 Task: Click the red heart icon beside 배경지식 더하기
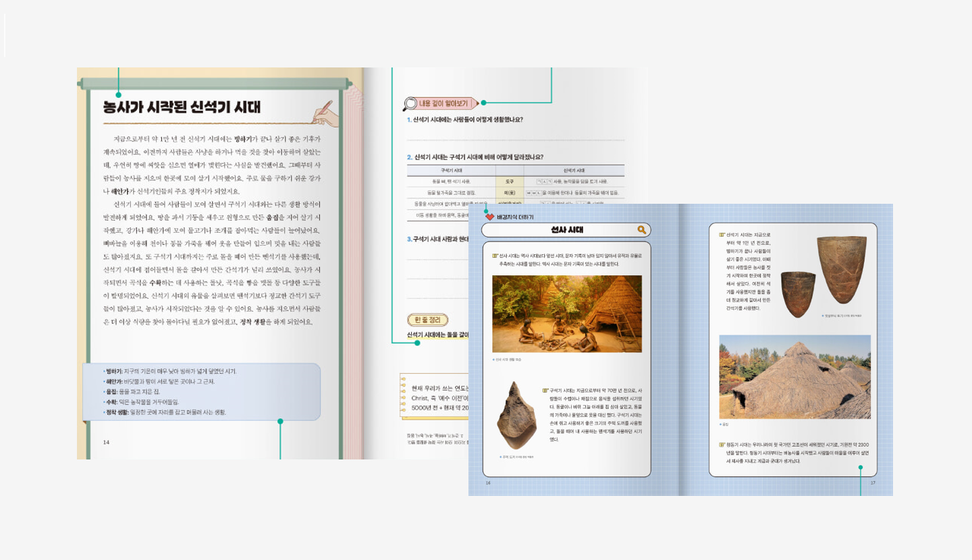coord(490,217)
